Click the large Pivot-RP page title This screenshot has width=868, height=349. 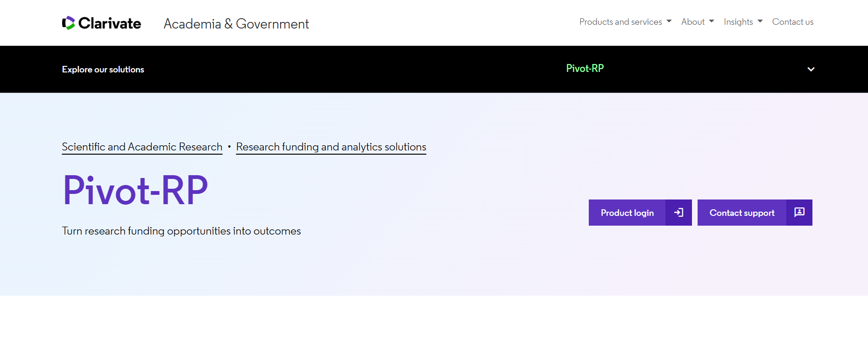point(135,190)
